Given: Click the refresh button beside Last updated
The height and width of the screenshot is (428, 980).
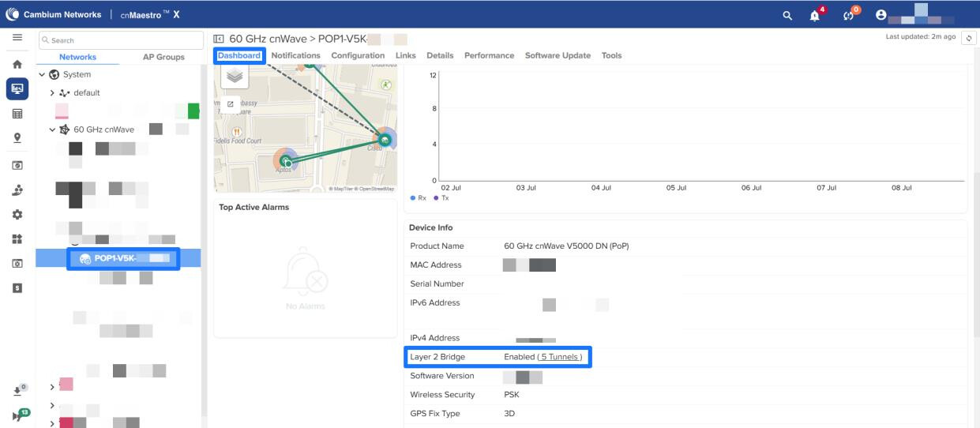Looking at the screenshot, I should pos(969,38).
